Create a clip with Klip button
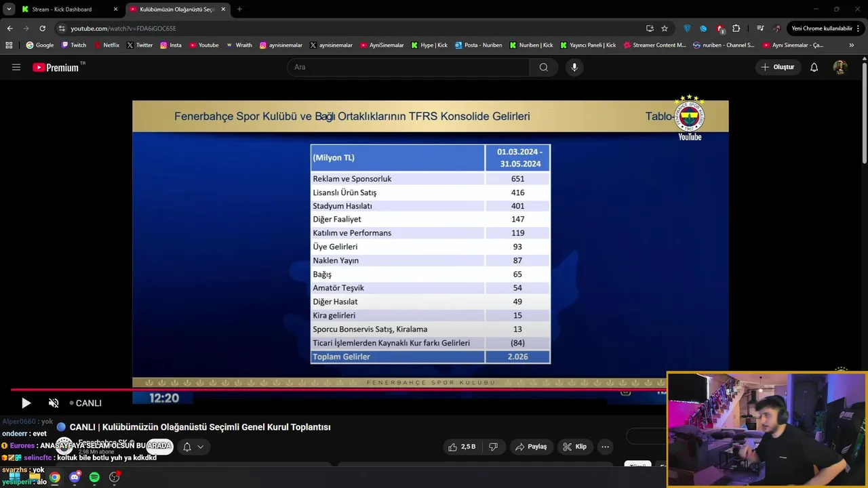This screenshot has width=868, height=488. (x=574, y=447)
